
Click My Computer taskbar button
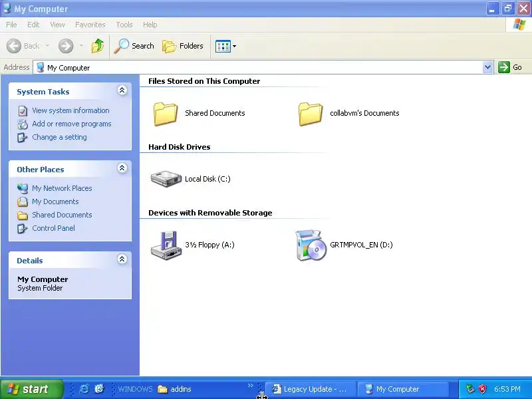pyautogui.click(x=403, y=389)
